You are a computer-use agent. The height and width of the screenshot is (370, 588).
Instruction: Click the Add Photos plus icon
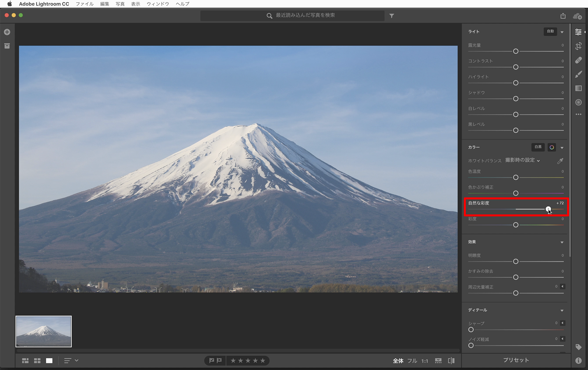(x=7, y=32)
